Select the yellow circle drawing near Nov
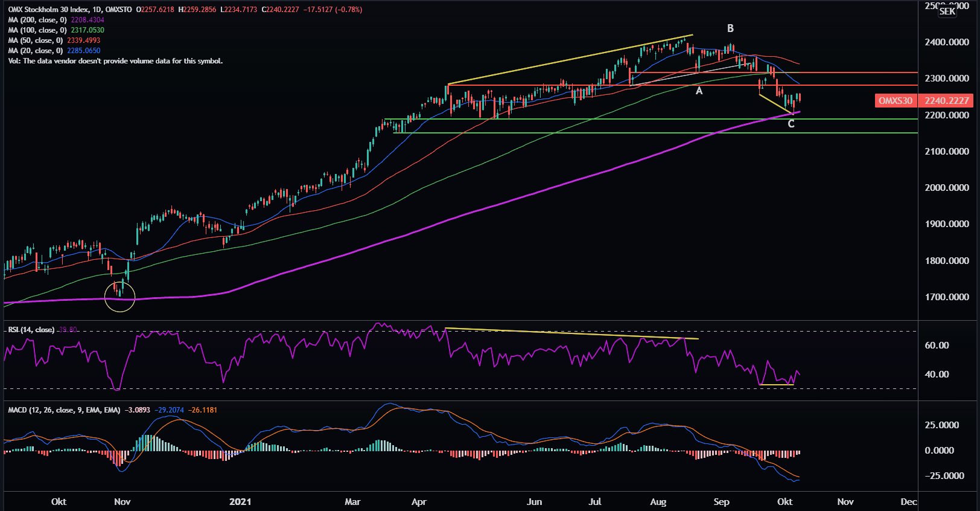This screenshot has width=980, height=511. pos(119,296)
